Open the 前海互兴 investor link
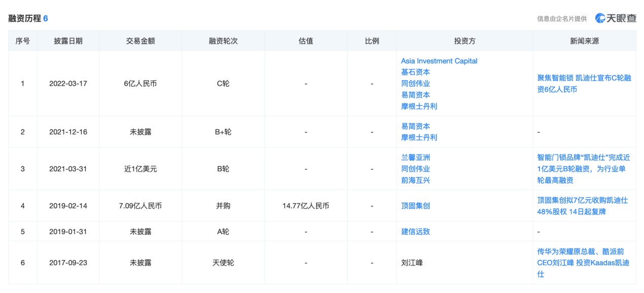This screenshot has height=293, width=644. click(x=415, y=180)
